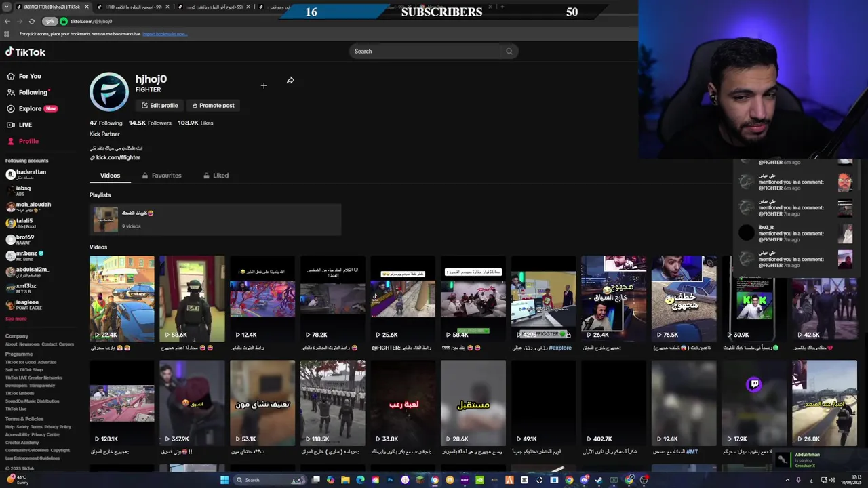868x488 pixels.
Task: Open Steam from the taskbar
Action: (599, 480)
